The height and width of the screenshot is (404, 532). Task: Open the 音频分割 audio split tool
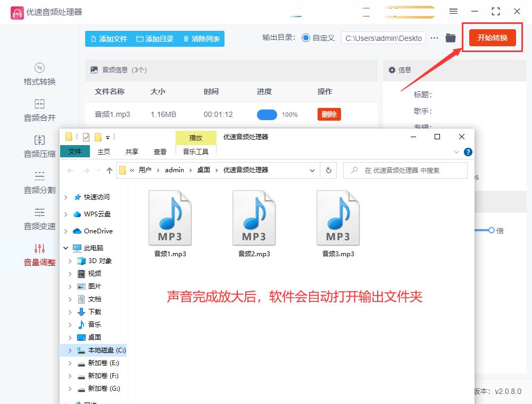[39, 183]
